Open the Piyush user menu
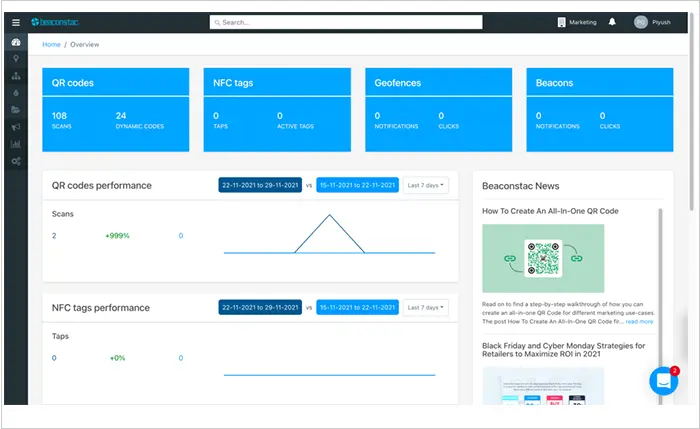The width and height of the screenshot is (700, 429). pos(652,22)
